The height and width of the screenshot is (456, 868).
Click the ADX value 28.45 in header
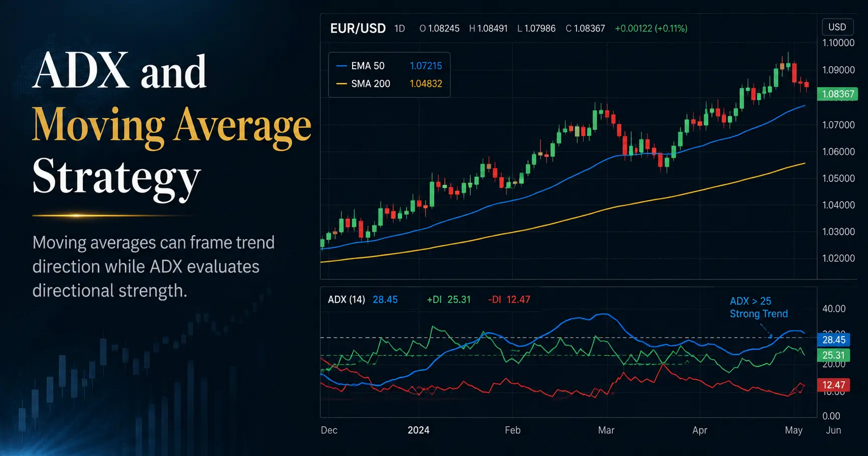[x=385, y=299]
